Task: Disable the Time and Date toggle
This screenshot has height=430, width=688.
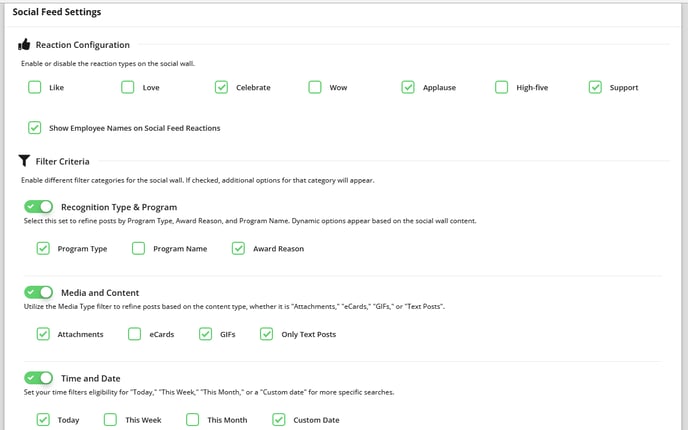Action: (39, 378)
